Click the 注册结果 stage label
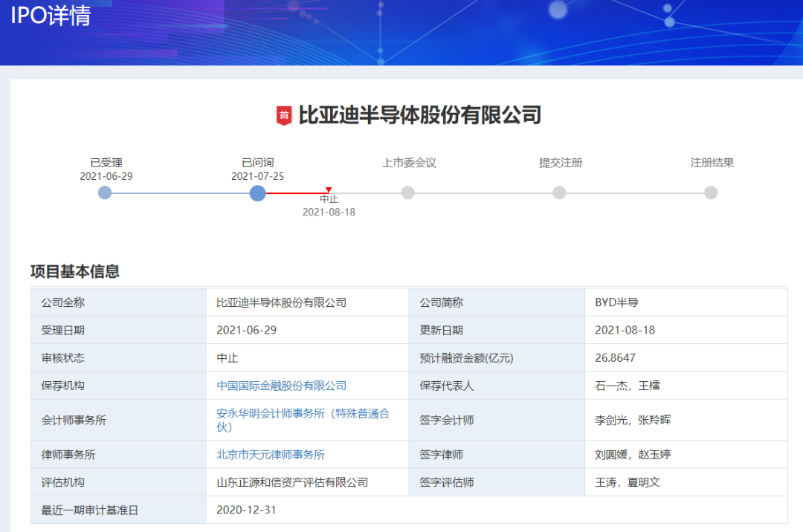803x532 pixels. [x=712, y=162]
